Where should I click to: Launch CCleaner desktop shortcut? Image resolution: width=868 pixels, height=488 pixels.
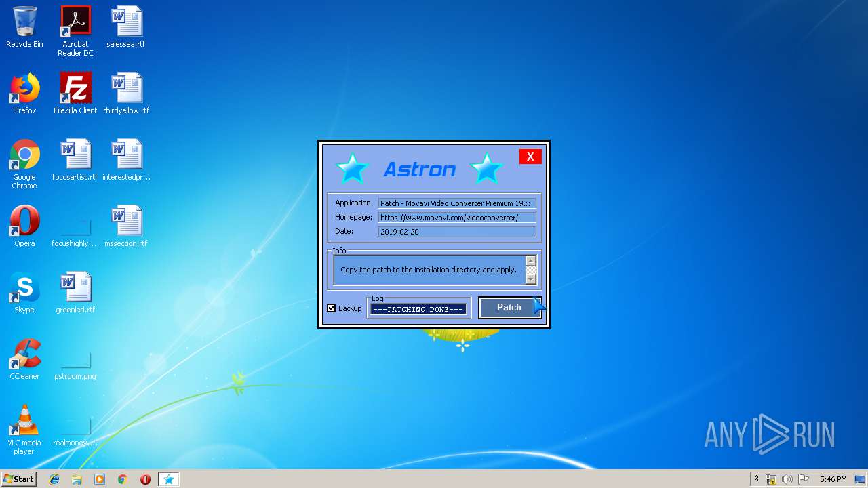tap(24, 359)
